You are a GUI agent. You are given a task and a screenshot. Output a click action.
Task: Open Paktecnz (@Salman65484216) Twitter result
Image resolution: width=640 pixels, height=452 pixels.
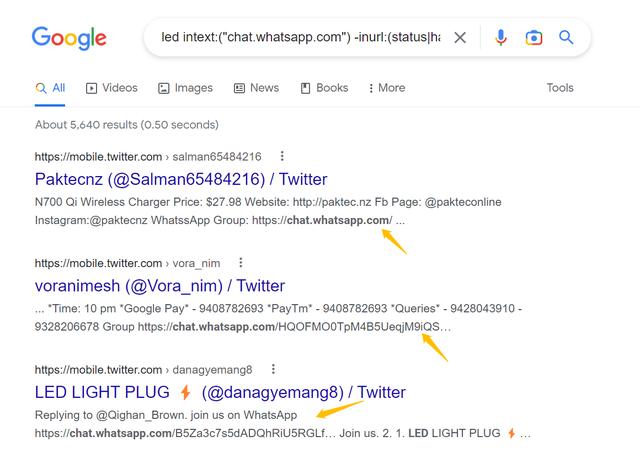click(181, 179)
